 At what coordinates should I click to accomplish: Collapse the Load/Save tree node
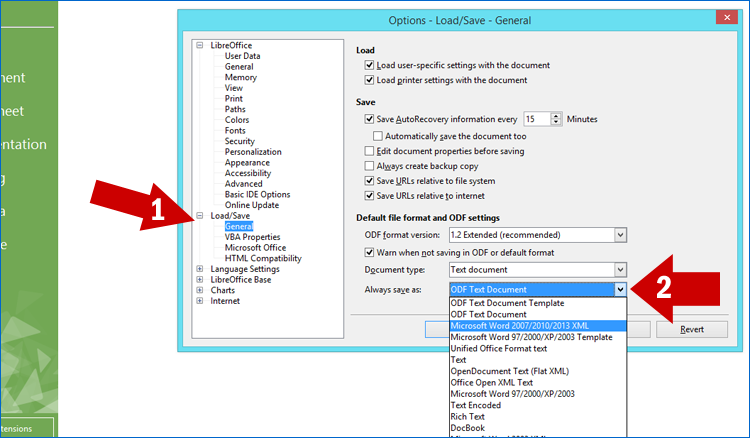(x=201, y=215)
